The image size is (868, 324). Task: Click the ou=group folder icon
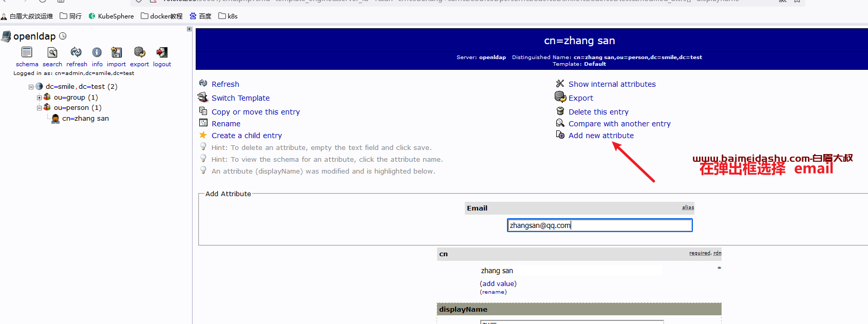coord(47,97)
